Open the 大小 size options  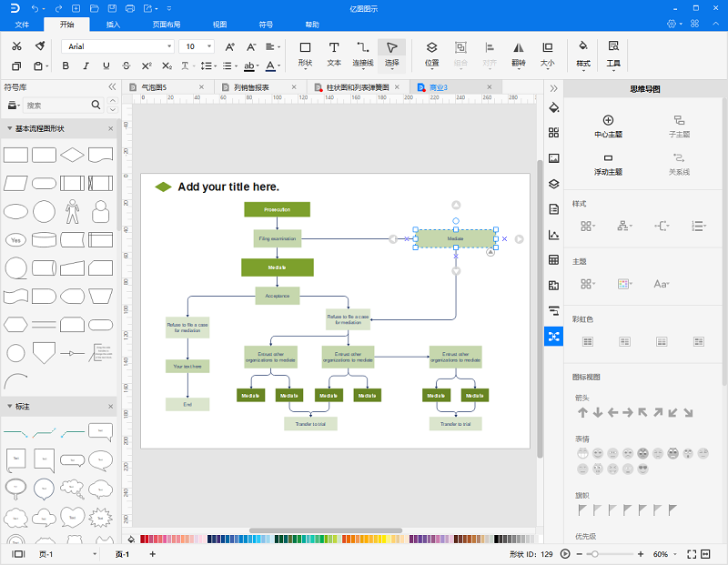[x=548, y=55]
